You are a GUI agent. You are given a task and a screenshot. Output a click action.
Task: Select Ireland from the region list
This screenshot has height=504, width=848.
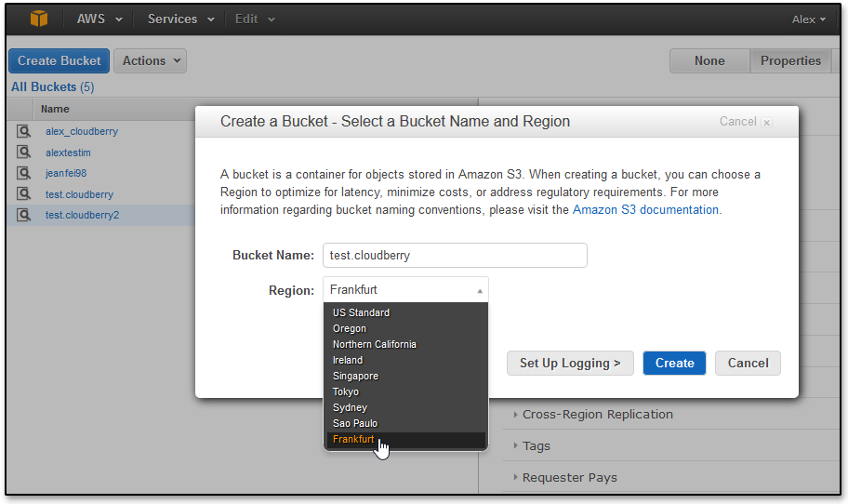click(x=348, y=360)
